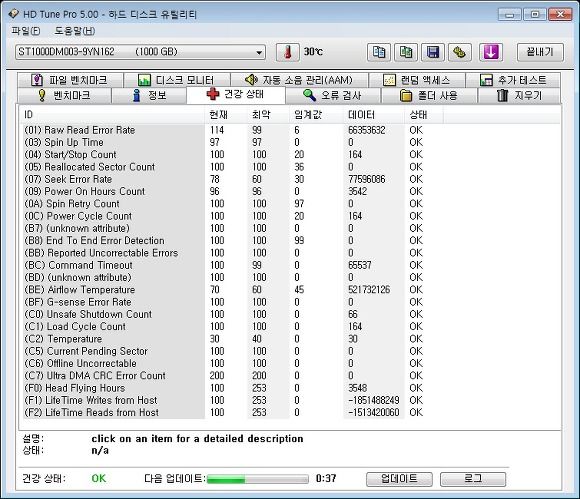Click the 데이터 column header
The image size is (580, 499).
tap(374, 115)
